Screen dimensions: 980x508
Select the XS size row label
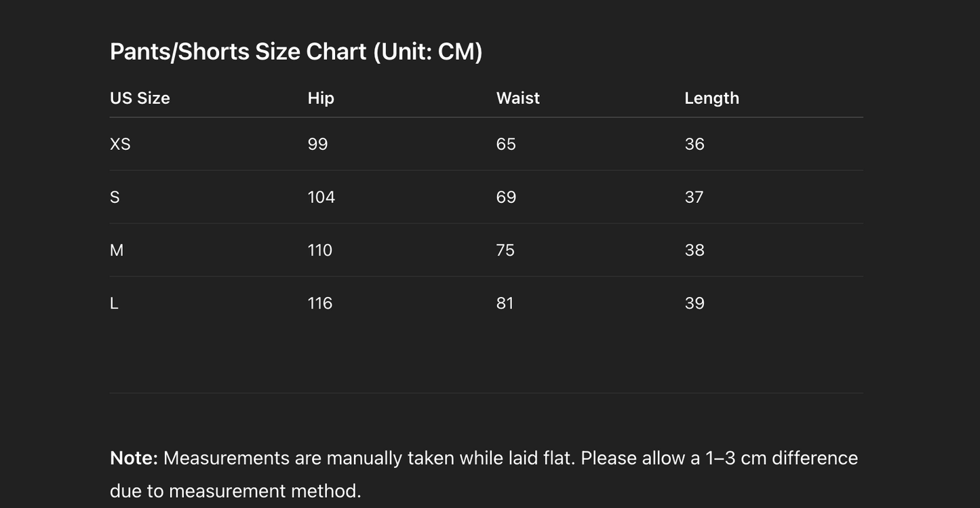120,144
